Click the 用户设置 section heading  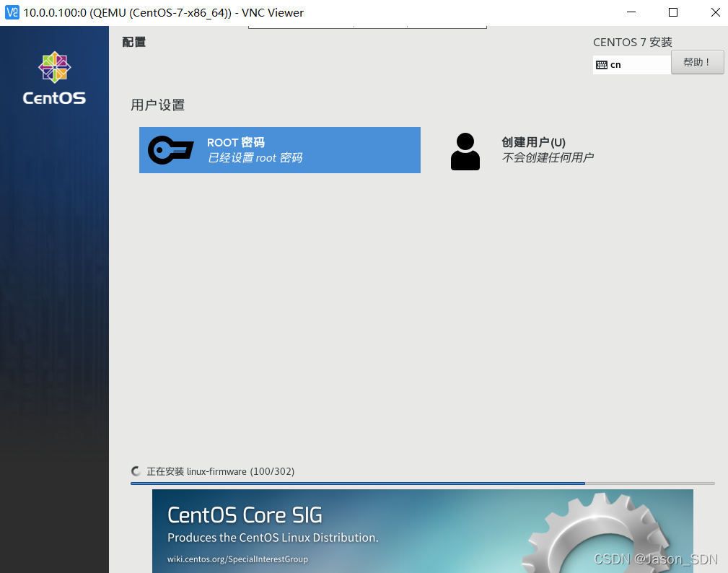coord(157,105)
